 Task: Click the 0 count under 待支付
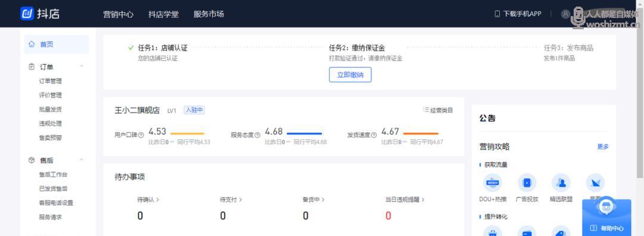pos(222,216)
